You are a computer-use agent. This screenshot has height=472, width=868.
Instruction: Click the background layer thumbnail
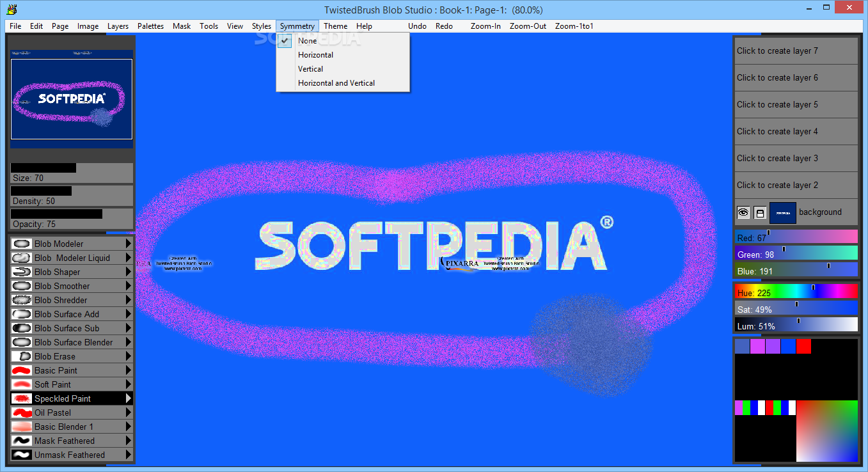782,212
